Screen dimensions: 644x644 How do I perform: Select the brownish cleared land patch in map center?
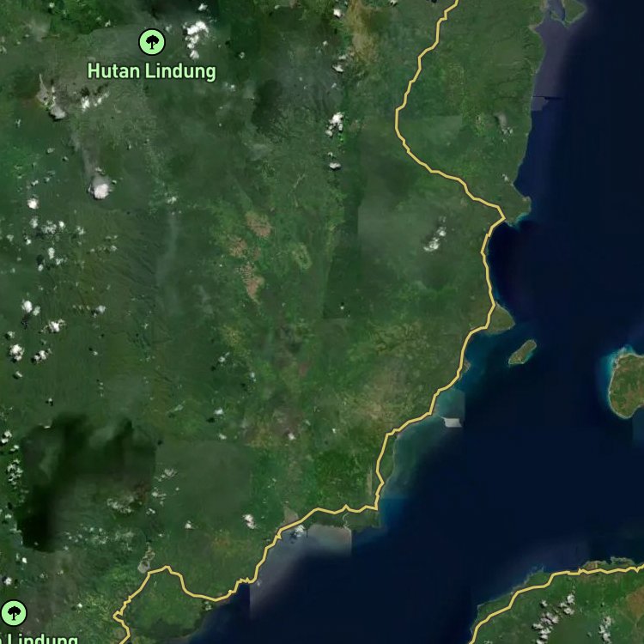click(258, 225)
